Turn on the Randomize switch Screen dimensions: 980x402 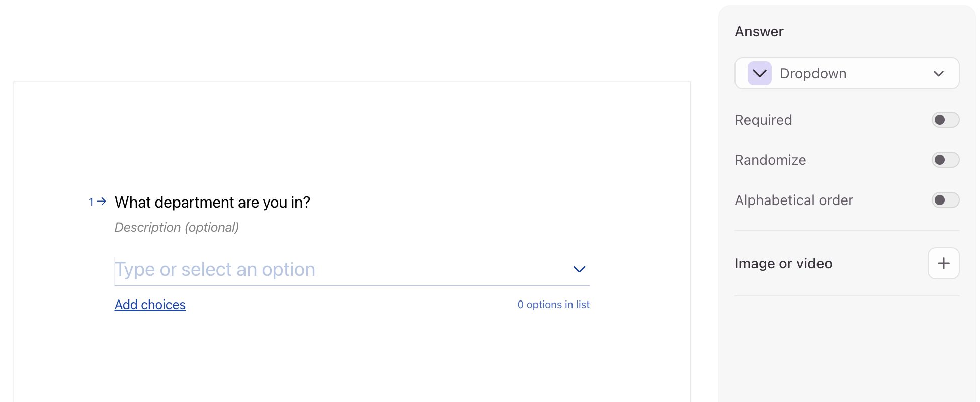pyautogui.click(x=945, y=160)
